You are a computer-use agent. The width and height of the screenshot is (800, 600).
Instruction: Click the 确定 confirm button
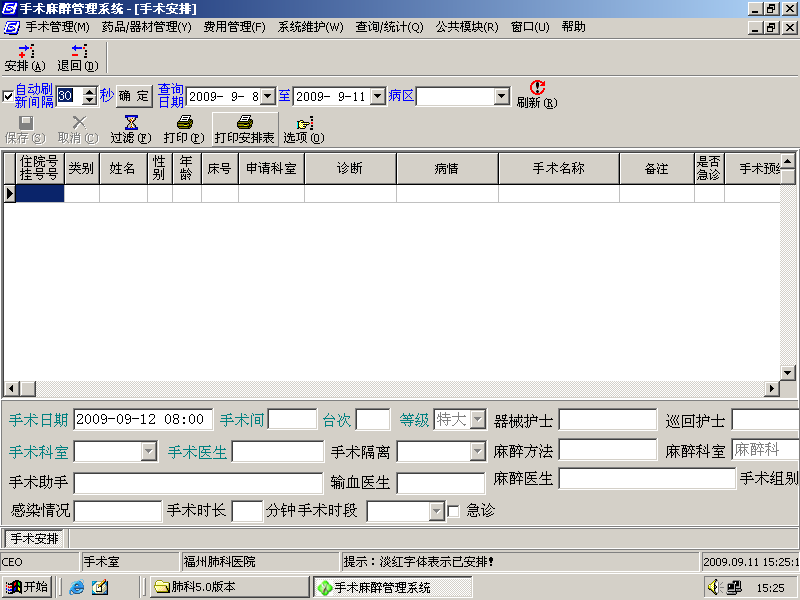tap(134, 96)
